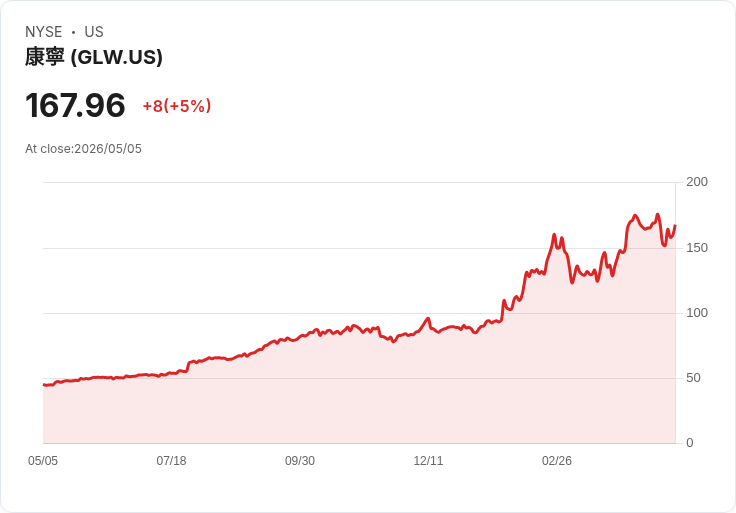Click the 200 y-axis value label

[697, 182]
